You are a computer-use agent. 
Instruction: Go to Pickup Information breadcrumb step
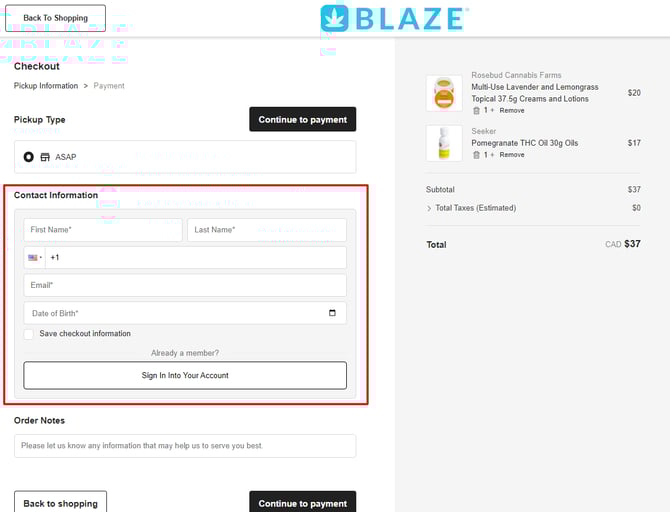46,86
